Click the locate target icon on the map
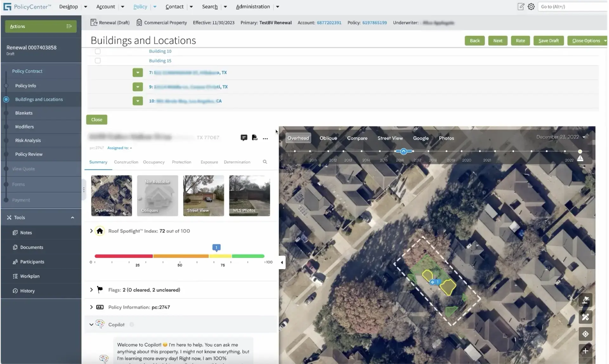This screenshot has height=364, width=609. (x=585, y=334)
